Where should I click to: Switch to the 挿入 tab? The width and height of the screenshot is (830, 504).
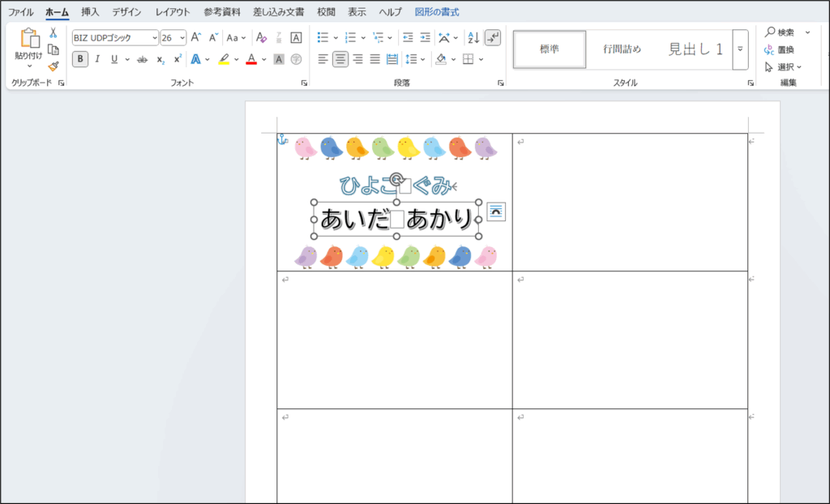point(90,11)
